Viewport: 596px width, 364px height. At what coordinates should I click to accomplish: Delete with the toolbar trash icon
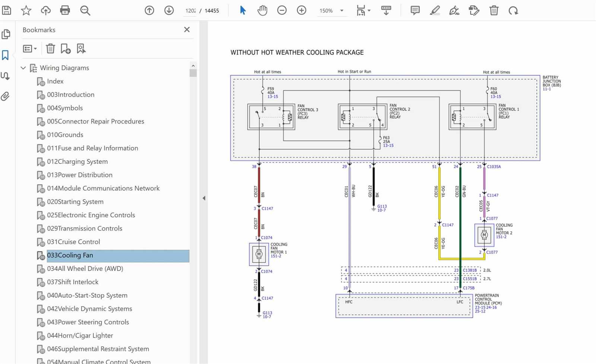tap(494, 10)
